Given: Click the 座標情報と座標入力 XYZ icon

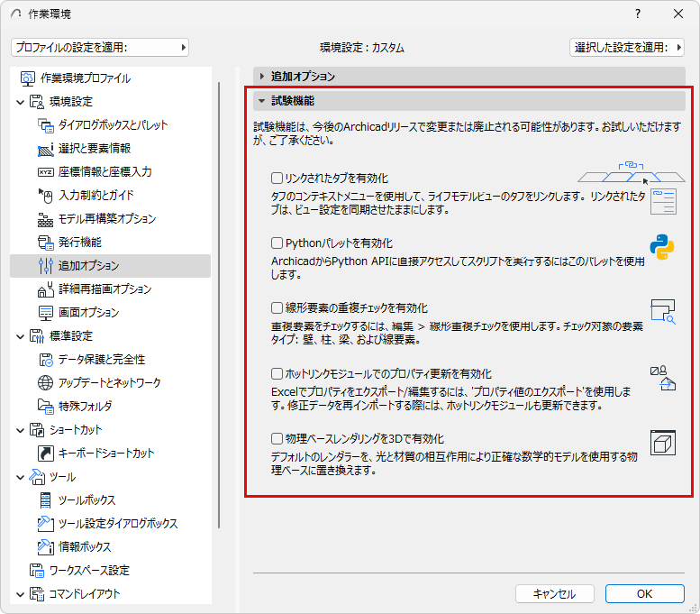Looking at the screenshot, I should (x=46, y=172).
